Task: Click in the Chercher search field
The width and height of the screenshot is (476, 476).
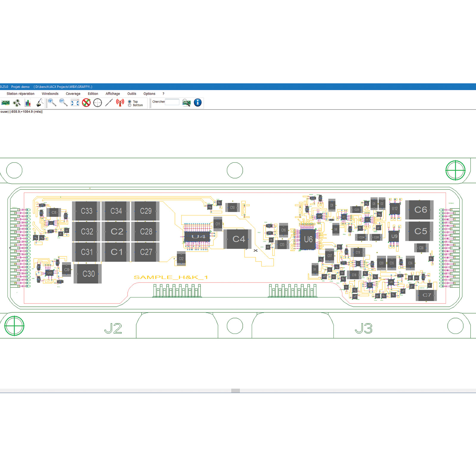Action: click(x=172, y=102)
